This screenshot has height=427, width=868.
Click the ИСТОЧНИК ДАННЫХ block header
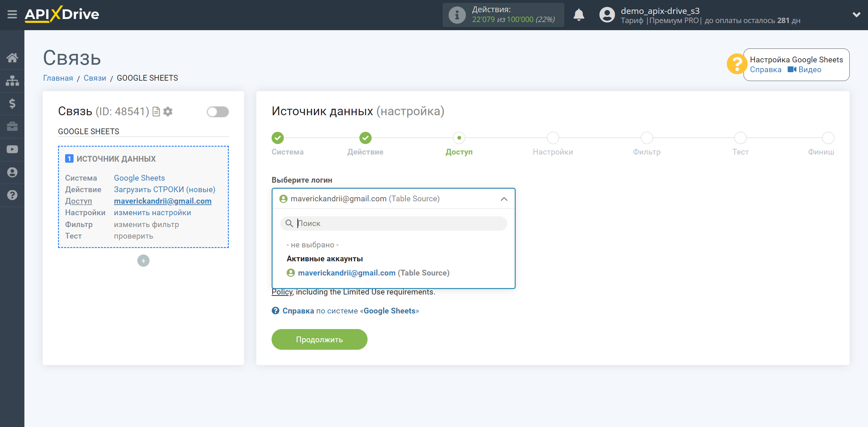[111, 159]
